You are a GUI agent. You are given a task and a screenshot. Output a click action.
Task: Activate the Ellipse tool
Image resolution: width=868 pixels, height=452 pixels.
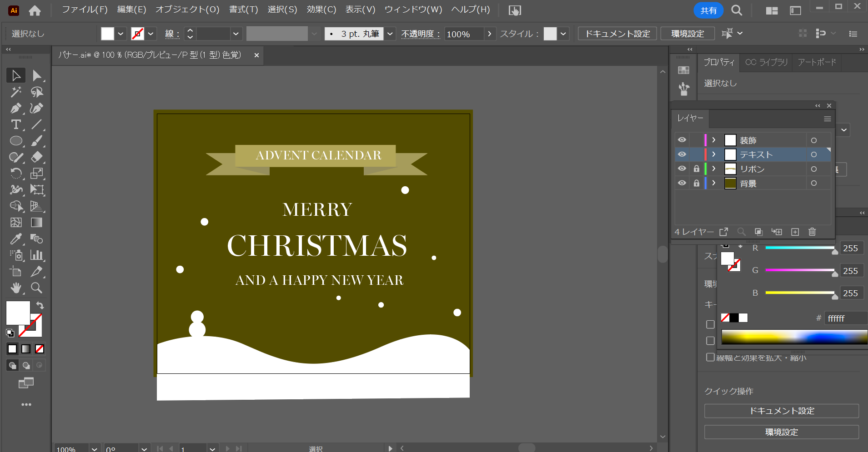click(x=15, y=141)
